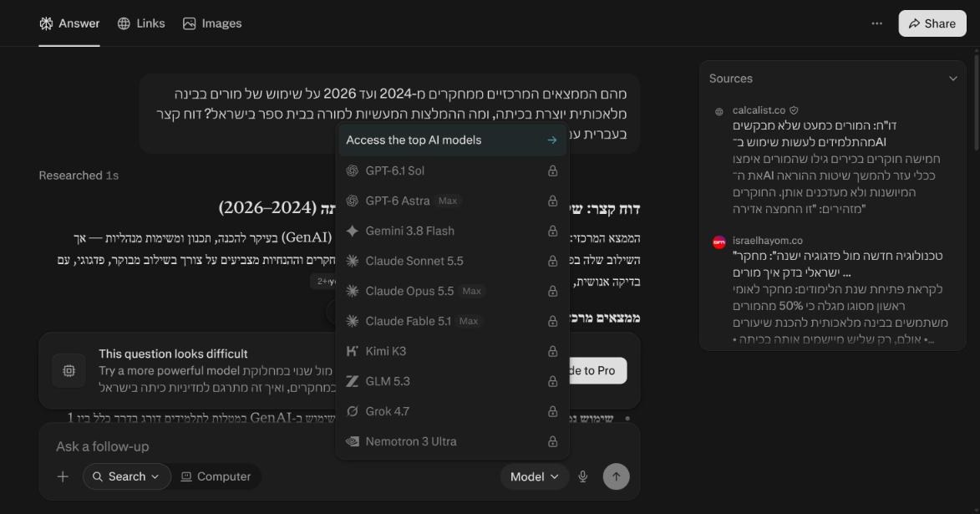The width and height of the screenshot is (980, 514).
Task: Click the lock icon beside Claude Sonnet 5.5
Action: pyautogui.click(x=552, y=261)
